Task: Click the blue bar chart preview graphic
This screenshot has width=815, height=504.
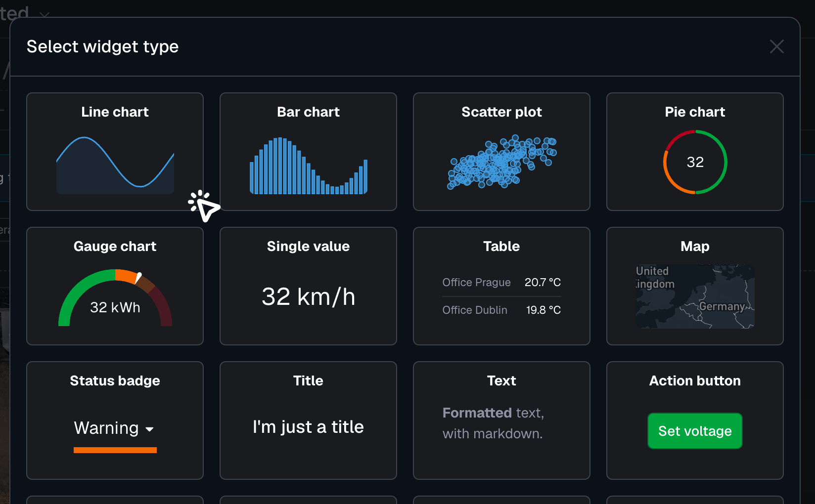Action: click(309, 166)
